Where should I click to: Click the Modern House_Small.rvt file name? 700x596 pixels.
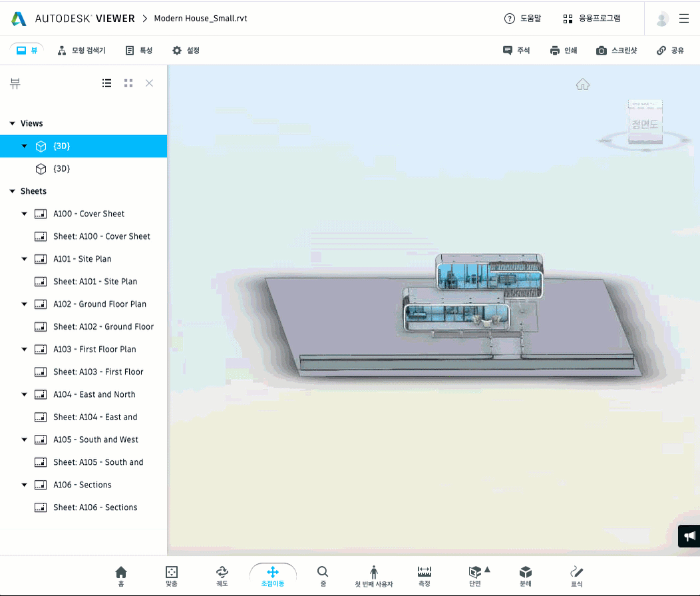pos(200,19)
